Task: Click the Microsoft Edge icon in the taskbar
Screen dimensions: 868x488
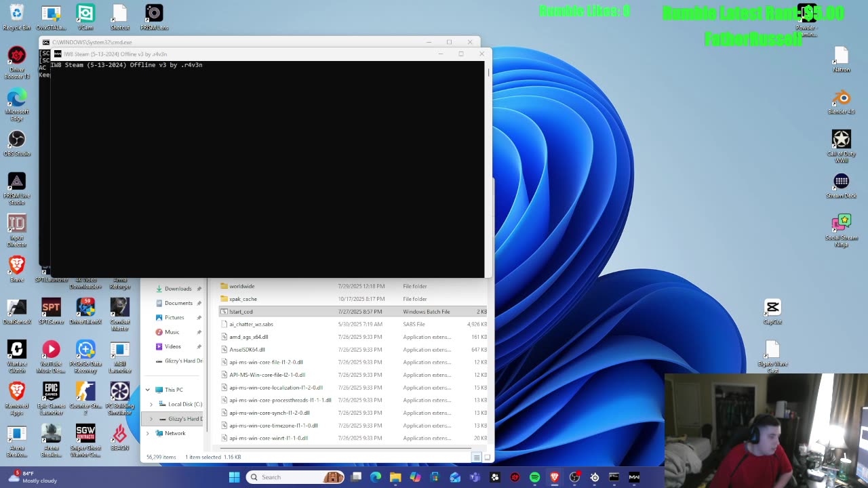Action: tap(376, 477)
